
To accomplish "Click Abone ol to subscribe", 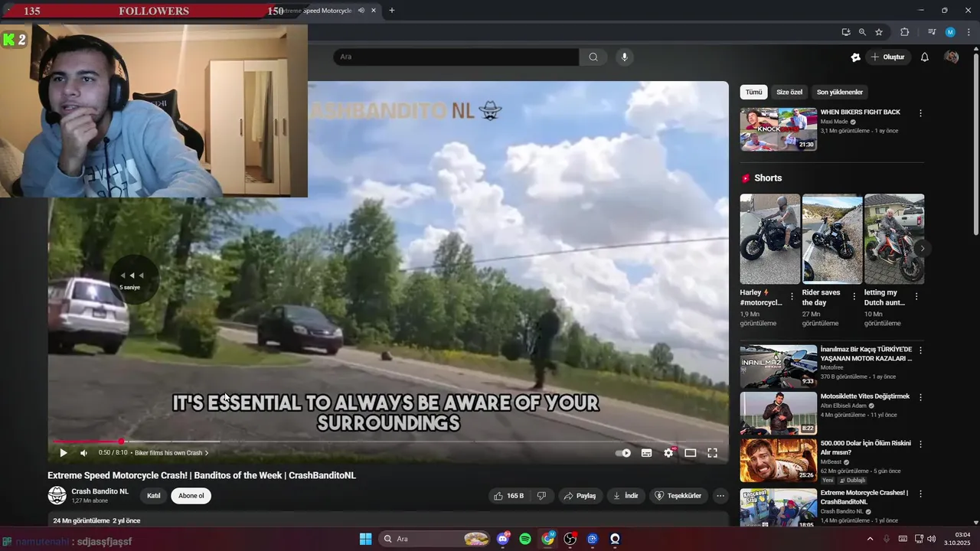I will click(x=191, y=496).
